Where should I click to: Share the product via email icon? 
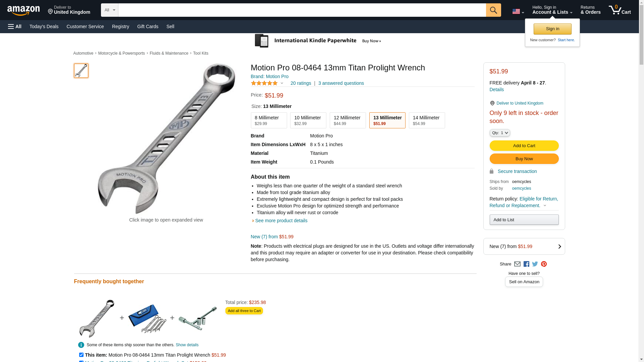517,264
